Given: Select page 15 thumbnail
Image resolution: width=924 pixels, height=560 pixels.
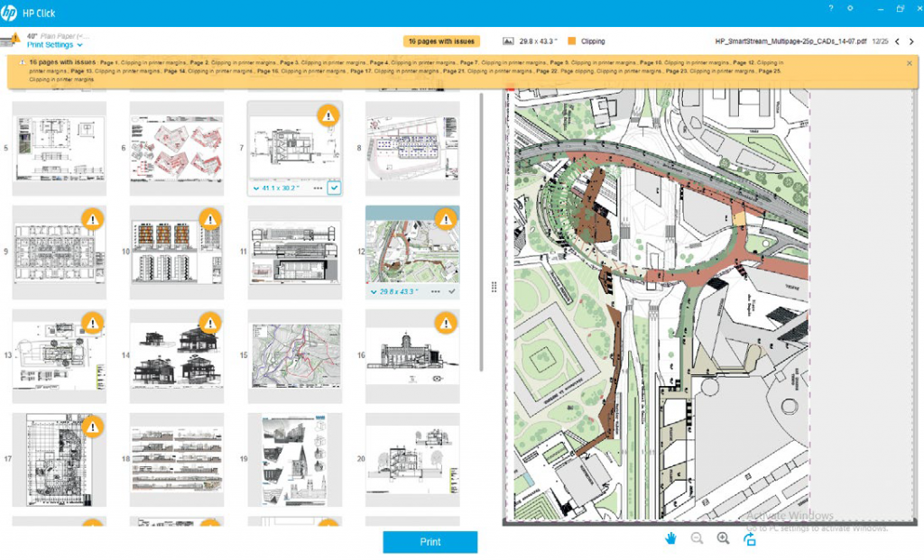Looking at the screenshot, I should 295,355.
